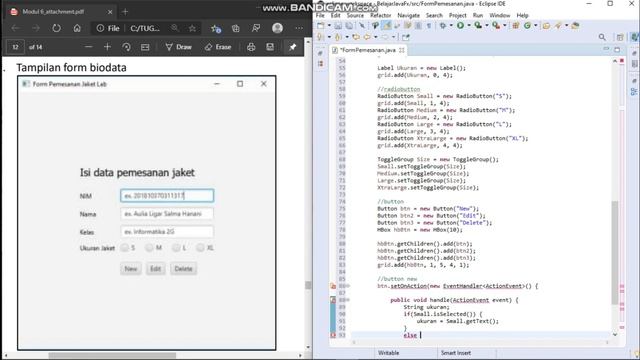640x360 pixels.
Task: Toggle the PDF toolbar pin button
Action: pyautogui.click(x=293, y=47)
